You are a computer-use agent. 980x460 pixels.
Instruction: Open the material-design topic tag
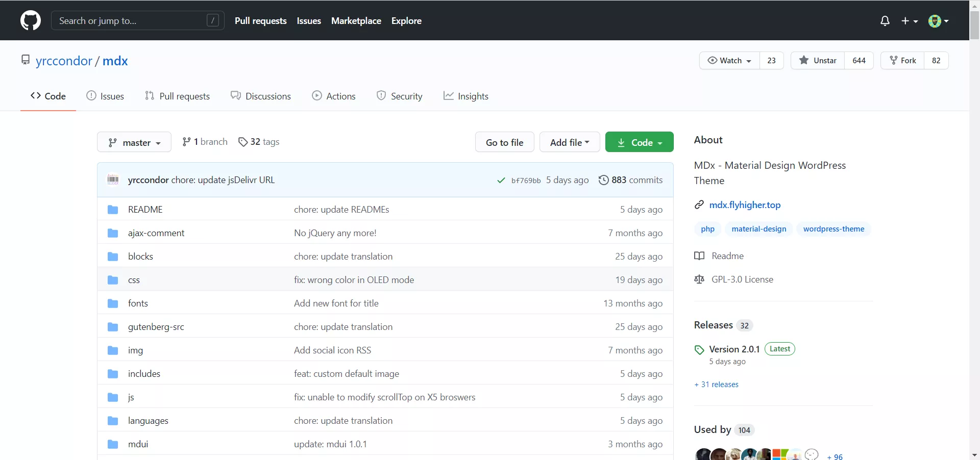click(x=759, y=229)
